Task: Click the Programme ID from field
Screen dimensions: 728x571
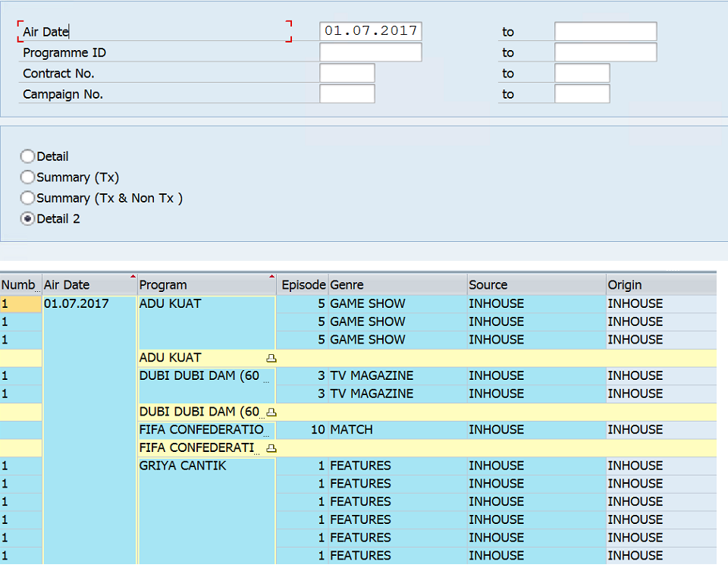Action: (x=371, y=52)
